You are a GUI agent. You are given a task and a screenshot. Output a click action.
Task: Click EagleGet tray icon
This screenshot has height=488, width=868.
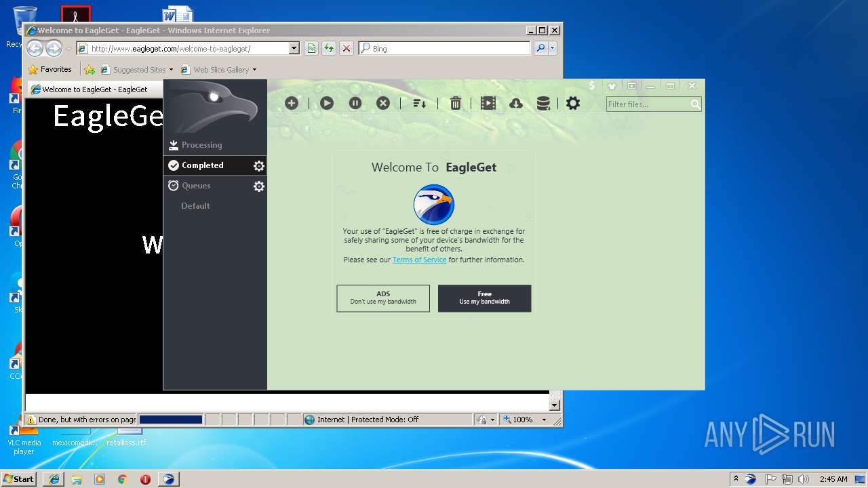click(x=751, y=479)
